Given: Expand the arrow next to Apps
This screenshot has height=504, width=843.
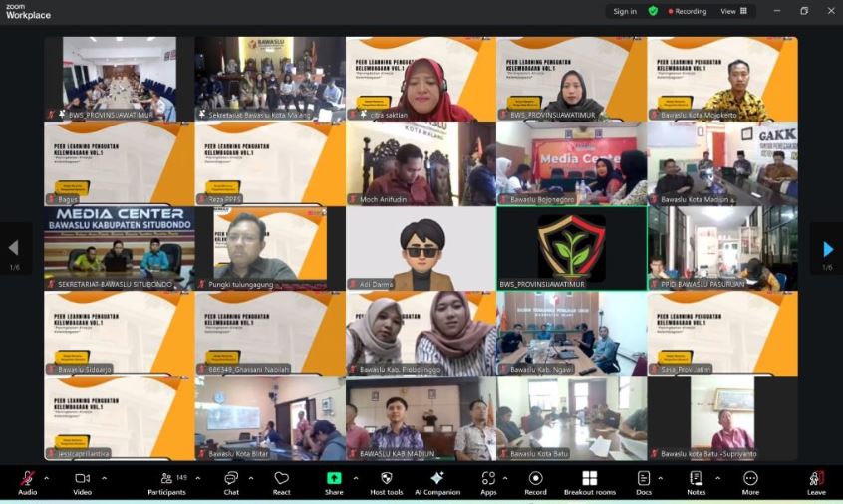Looking at the screenshot, I should tap(505, 478).
